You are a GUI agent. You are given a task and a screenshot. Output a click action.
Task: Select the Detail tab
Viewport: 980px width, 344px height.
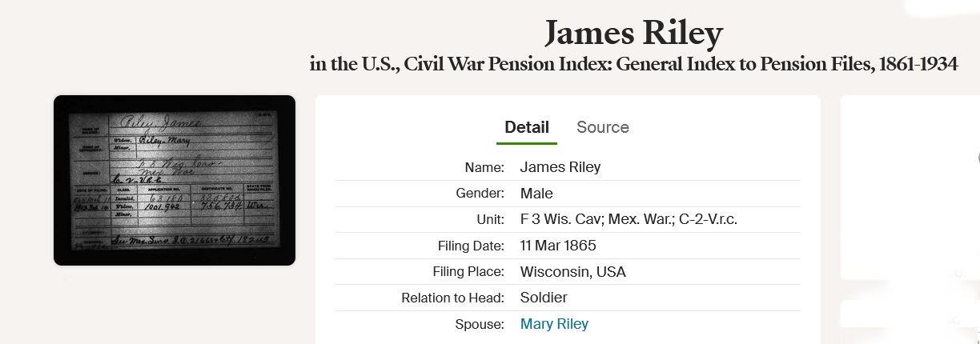526,127
